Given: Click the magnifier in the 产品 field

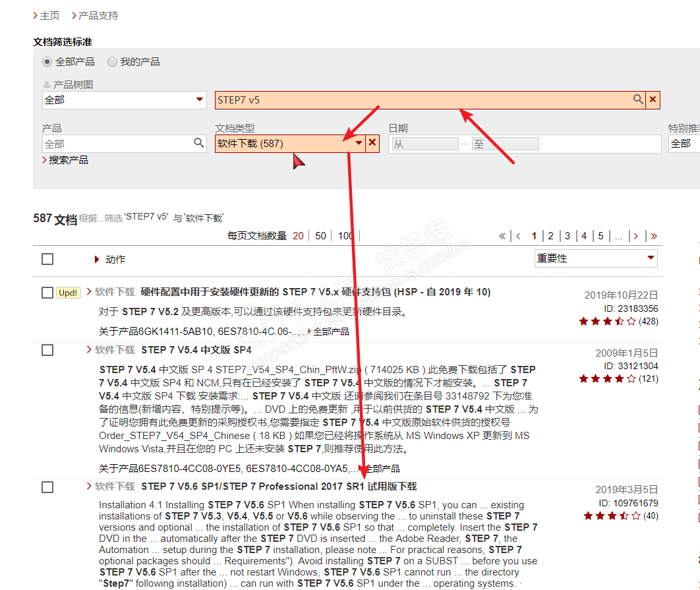Looking at the screenshot, I should coord(198,143).
